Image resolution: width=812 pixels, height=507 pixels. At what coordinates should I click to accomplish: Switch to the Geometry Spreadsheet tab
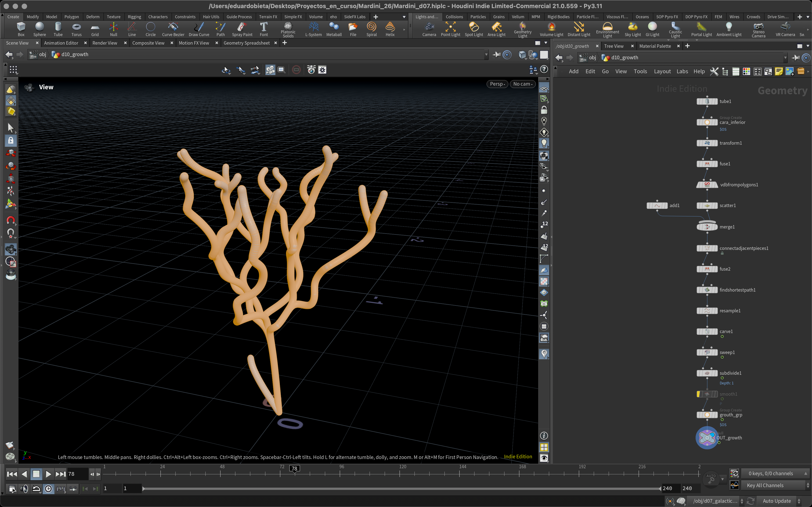(x=246, y=43)
